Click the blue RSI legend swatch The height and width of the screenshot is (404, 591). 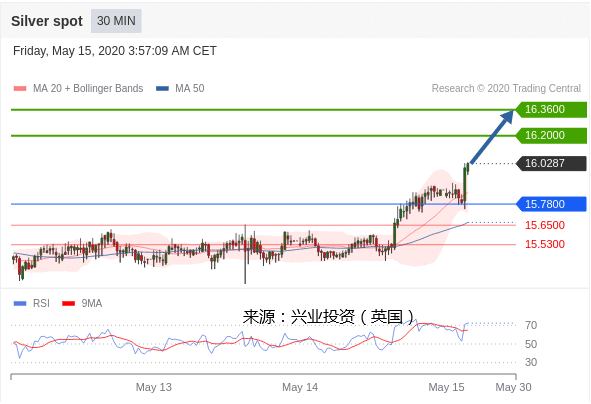(20, 303)
